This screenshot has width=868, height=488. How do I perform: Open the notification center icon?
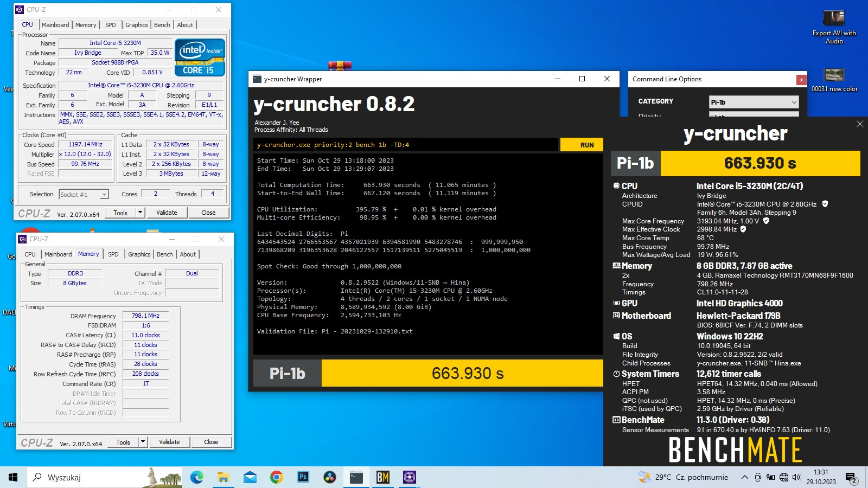click(x=851, y=478)
